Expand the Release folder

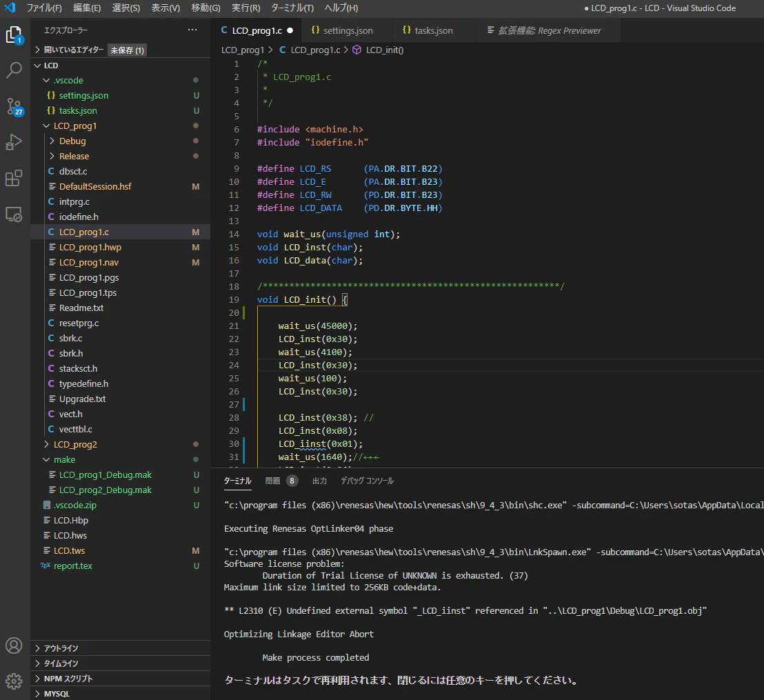(x=52, y=156)
